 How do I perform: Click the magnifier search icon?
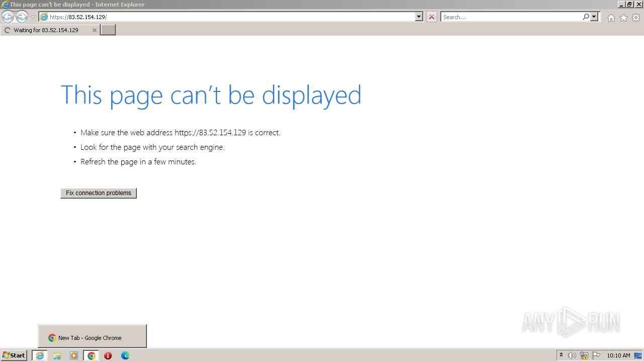[x=586, y=17]
